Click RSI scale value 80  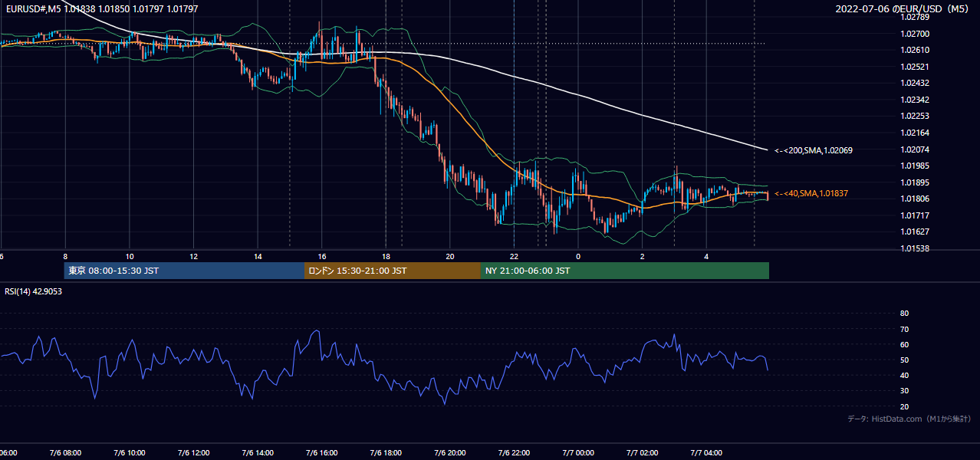coord(904,314)
